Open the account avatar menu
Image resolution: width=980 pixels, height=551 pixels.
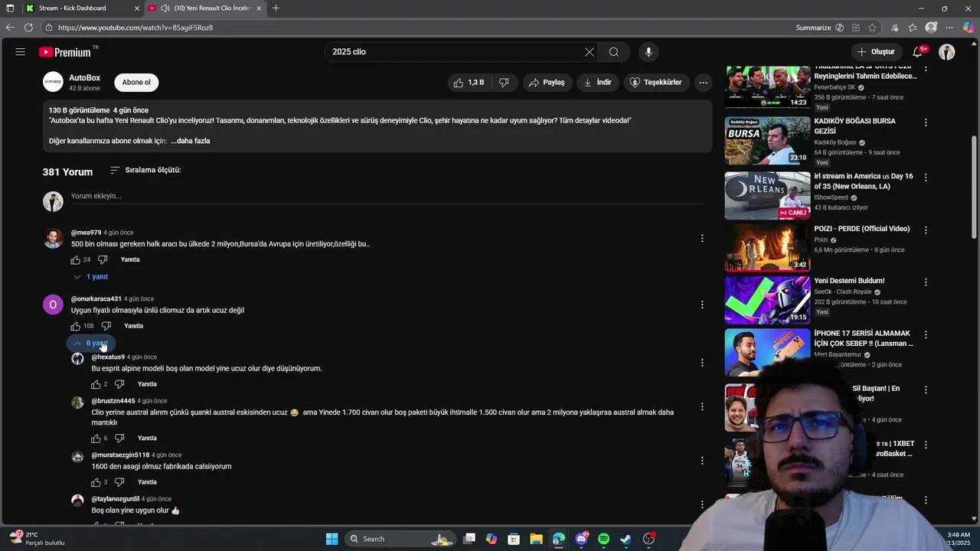click(x=947, y=52)
